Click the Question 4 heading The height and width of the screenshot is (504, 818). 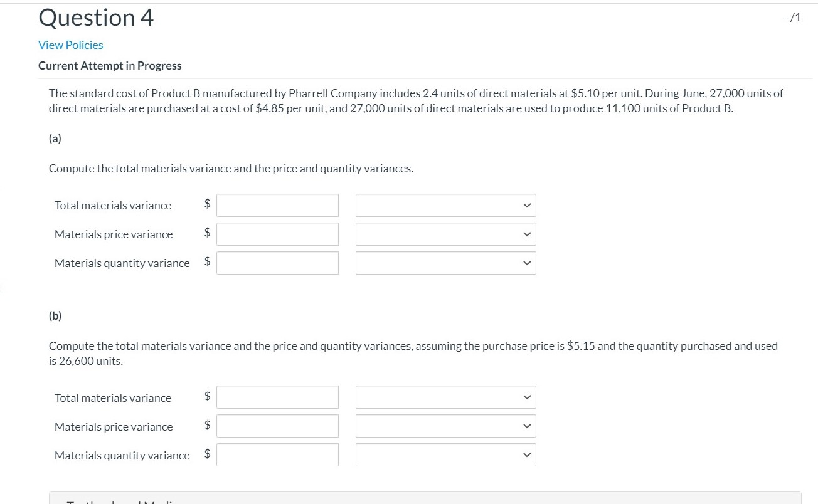95,18
